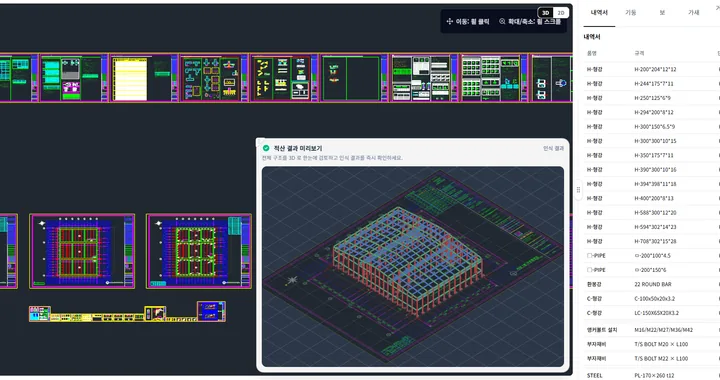720x380 pixels.
Task: Click the 내역서 section heading
Action: [x=592, y=37]
